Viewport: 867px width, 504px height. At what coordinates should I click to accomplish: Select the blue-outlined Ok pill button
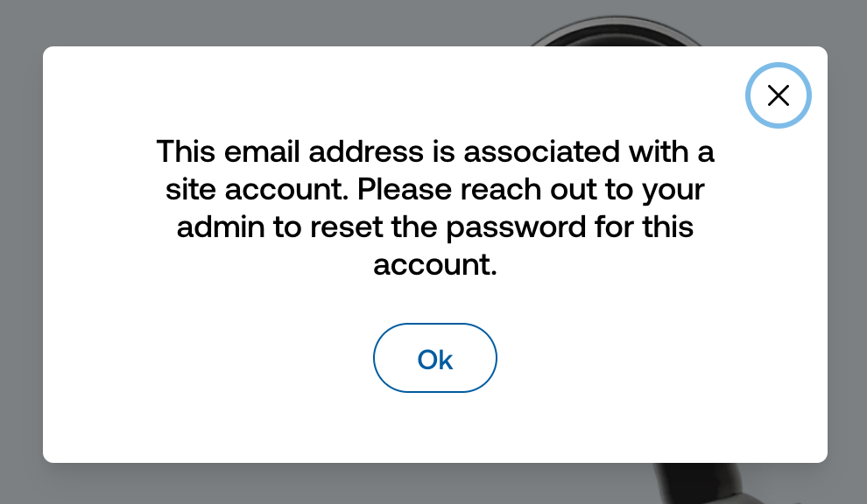point(435,358)
